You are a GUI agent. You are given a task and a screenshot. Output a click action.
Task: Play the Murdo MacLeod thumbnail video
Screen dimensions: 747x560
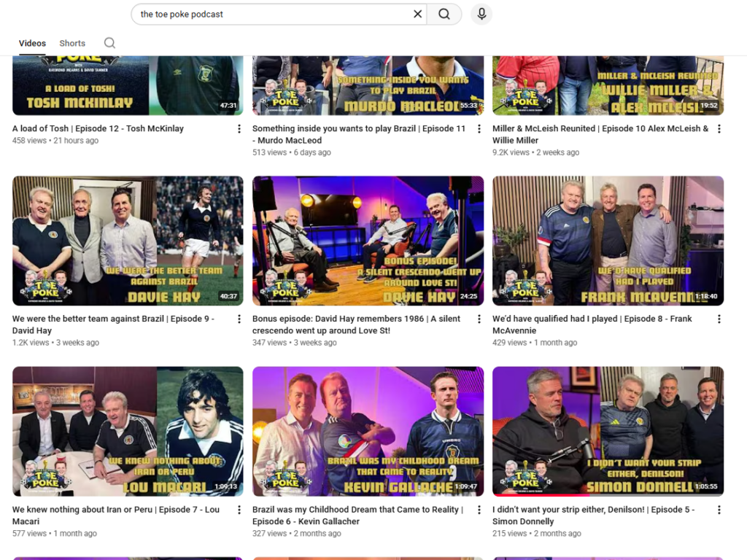[368, 86]
